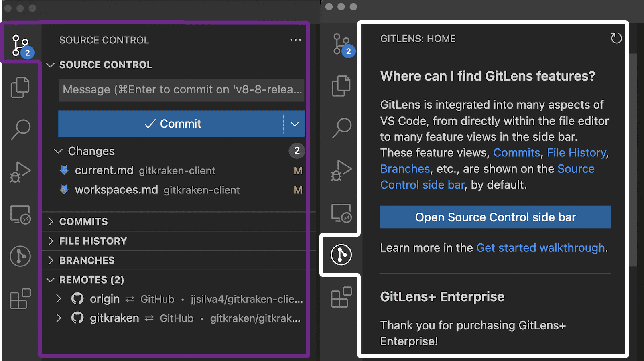The image size is (644, 361).
Task: Open GitLens icon in left activity bar
Action: coord(20,256)
